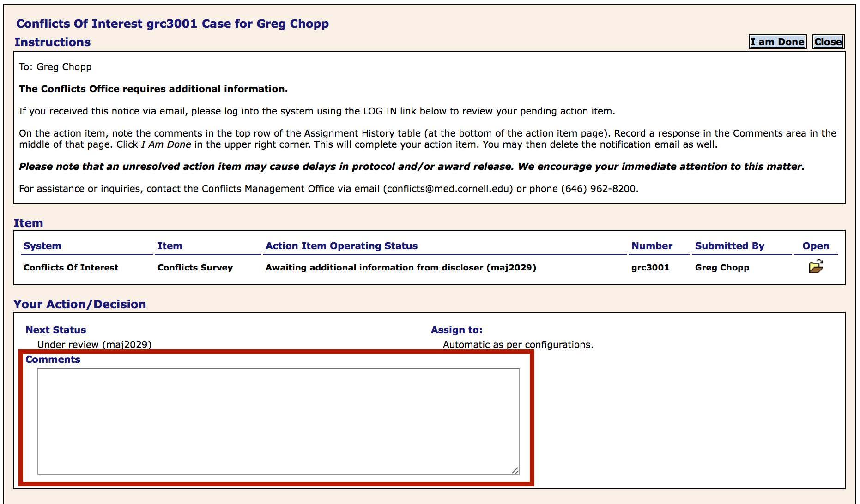Select the Item column header
Image resolution: width=860 pixels, height=504 pixels.
[170, 246]
